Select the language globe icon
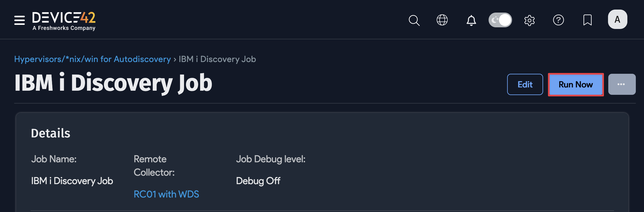The height and width of the screenshot is (212, 644). click(442, 20)
